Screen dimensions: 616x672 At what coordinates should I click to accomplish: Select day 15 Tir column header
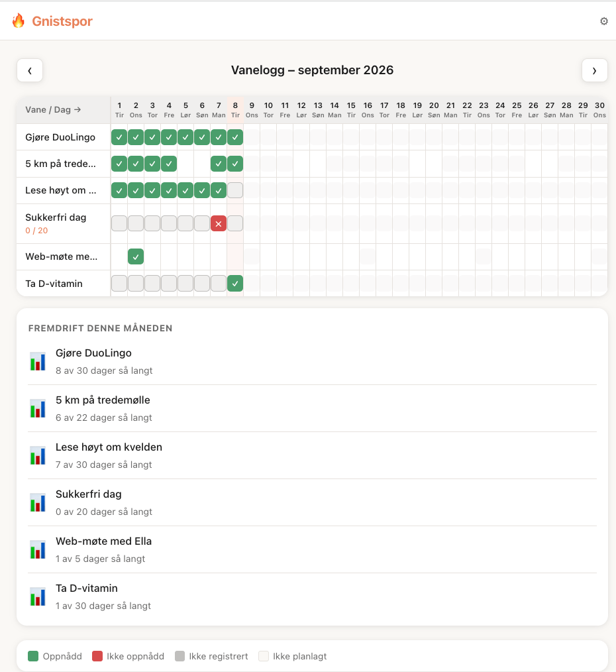351,110
